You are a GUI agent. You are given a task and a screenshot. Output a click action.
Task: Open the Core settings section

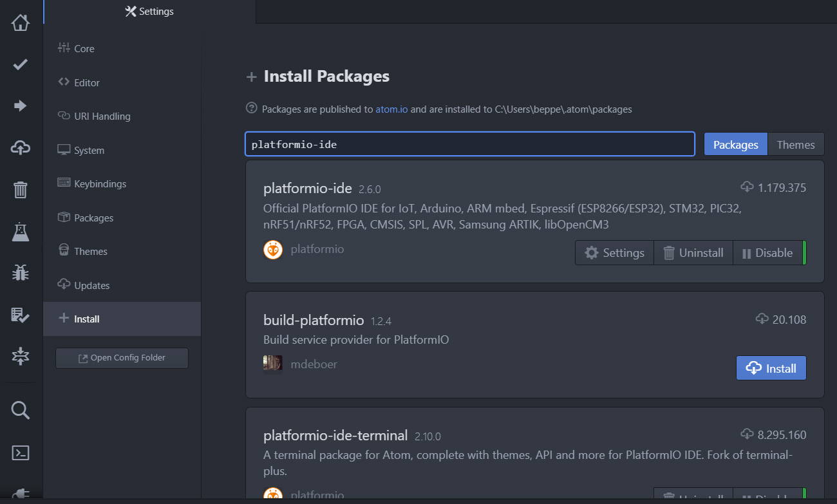pos(122,48)
